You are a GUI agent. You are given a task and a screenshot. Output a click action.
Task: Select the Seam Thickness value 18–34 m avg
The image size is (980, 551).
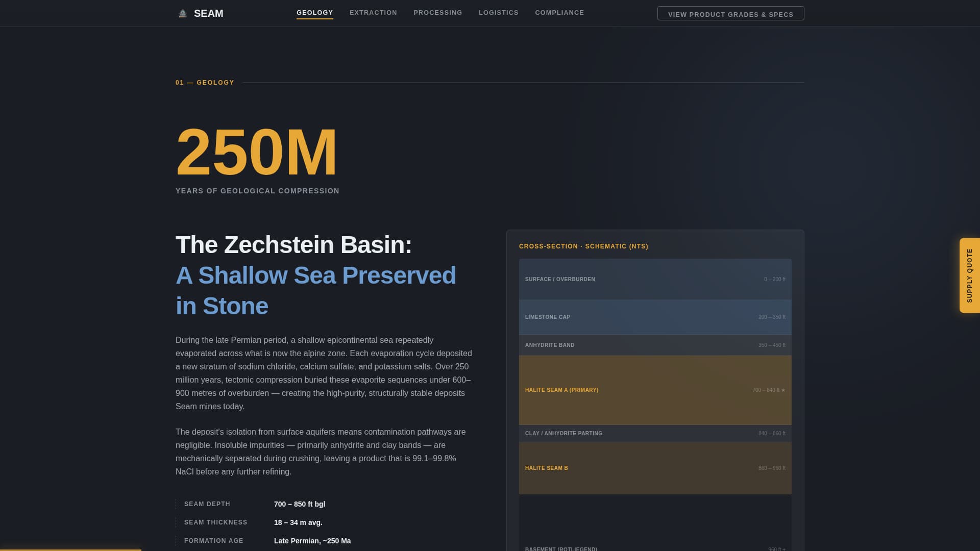click(298, 522)
